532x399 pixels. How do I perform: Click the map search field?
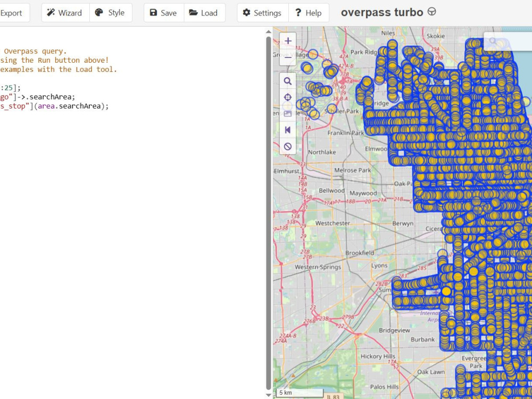click(x=508, y=41)
